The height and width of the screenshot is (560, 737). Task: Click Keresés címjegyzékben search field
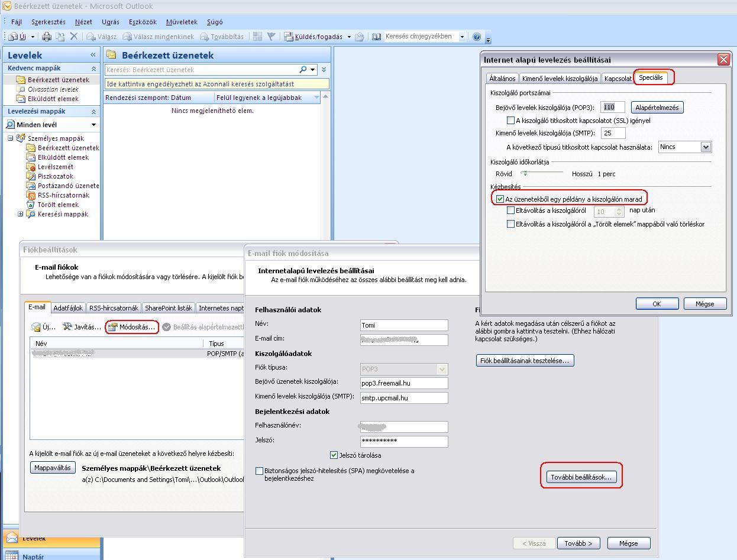(421, 37)
